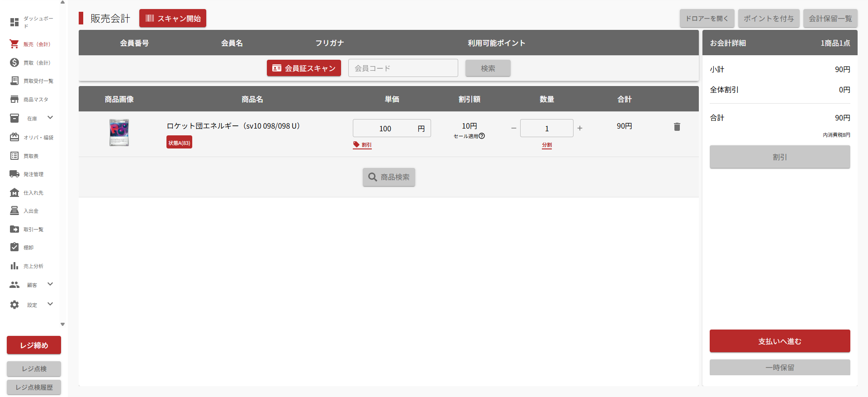Click the order management truck icon
Viewport: 868px width, 397px height.
14,174
